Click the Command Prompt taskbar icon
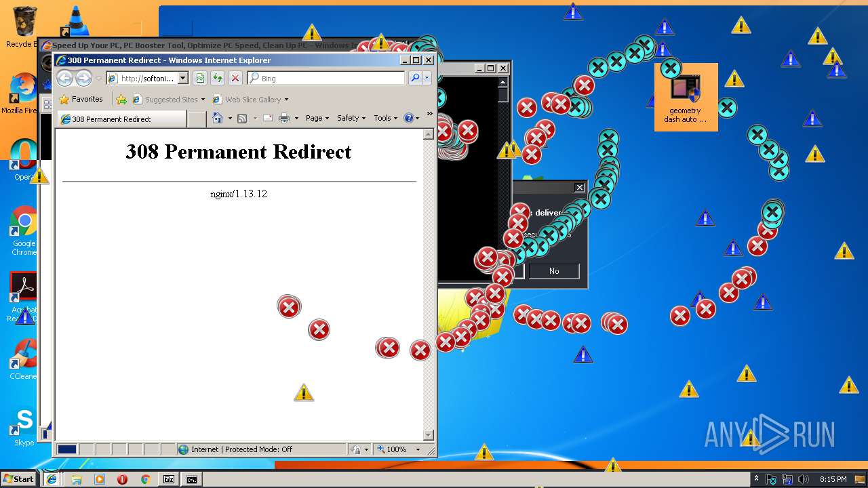Viewport: 868px width, 488px height. [x=192, y=479]
